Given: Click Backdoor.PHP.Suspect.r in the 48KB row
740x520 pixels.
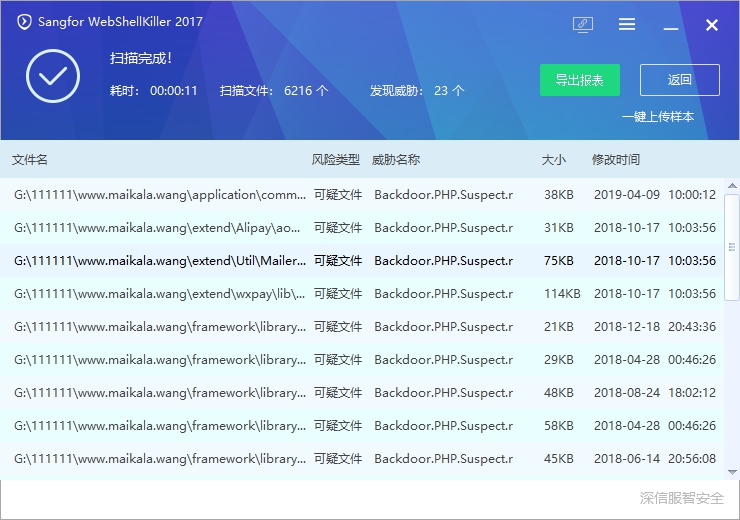Looking at the screenshot, I should (444, 393).
